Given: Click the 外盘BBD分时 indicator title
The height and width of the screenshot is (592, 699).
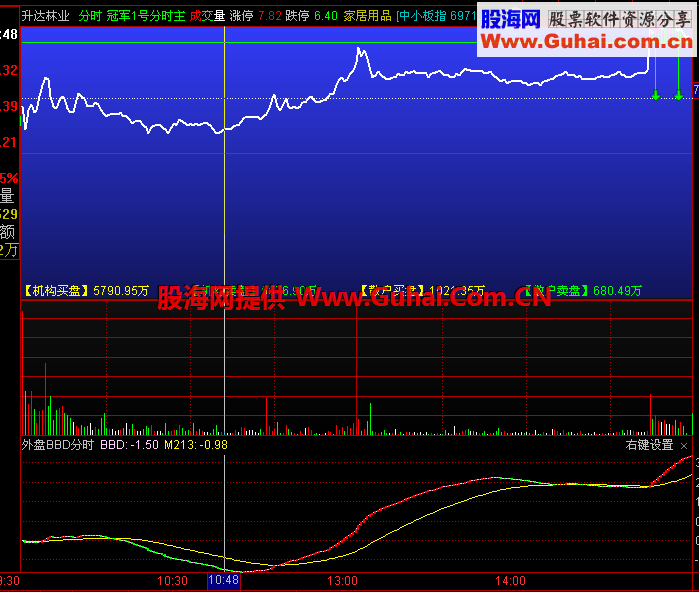Looking at the screenshot, I should tap(58, 445).
